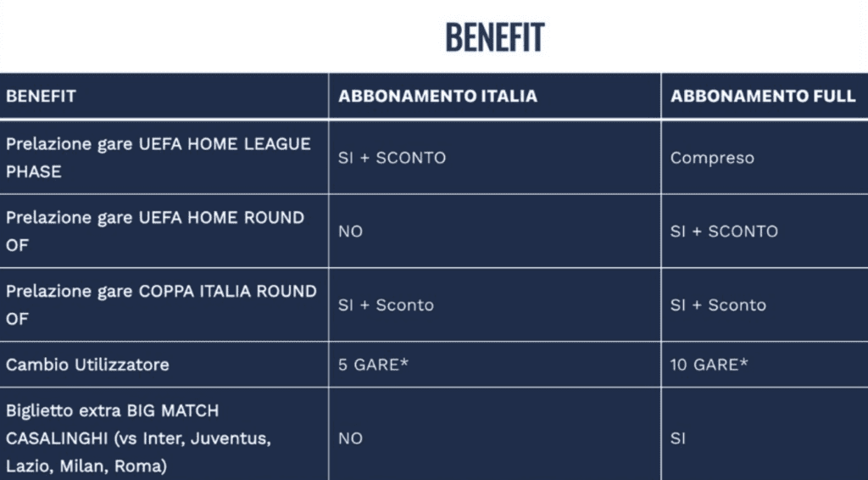Select the Compreso cell

711,158
